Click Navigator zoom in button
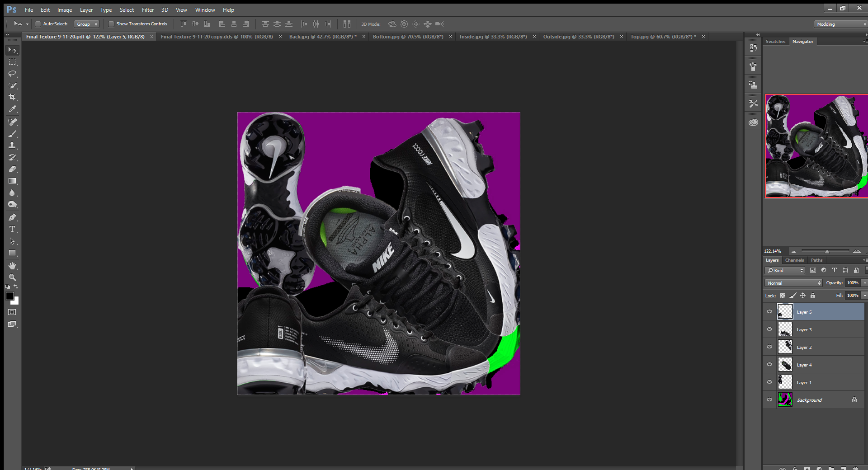The image size is (868, 470). pos(857,251)
